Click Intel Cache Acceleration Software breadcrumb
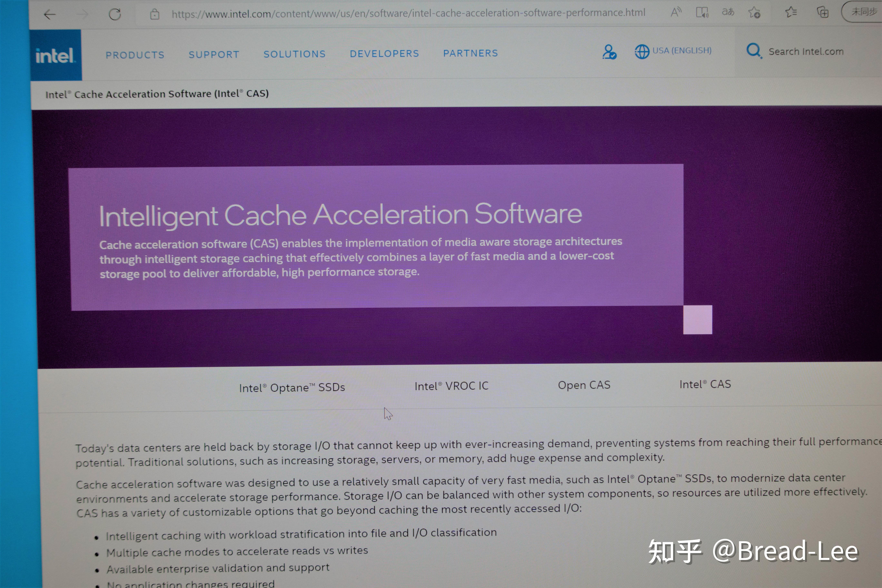The image size is (882, 588). pos(157,94)
